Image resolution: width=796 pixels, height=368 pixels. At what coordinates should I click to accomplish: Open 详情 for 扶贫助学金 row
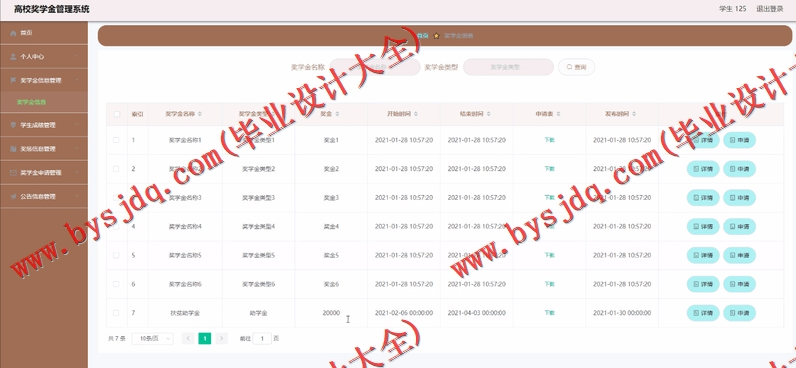(703, 313)
